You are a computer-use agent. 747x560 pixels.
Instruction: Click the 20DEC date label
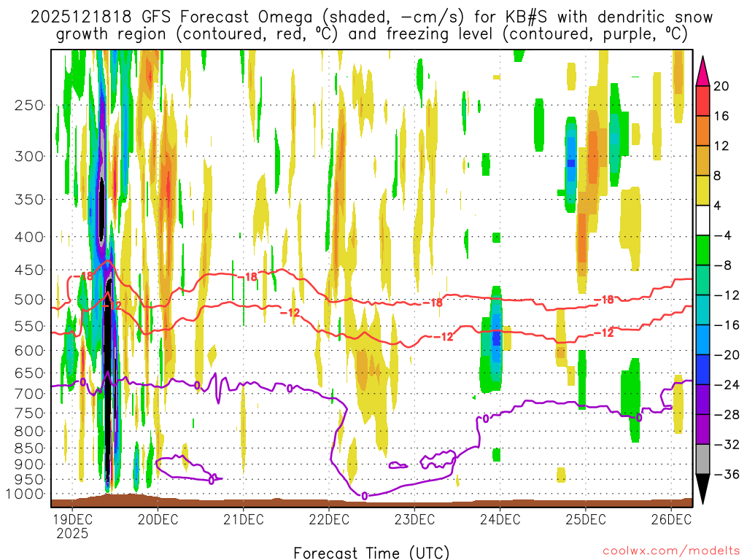[x=158, y=519]
